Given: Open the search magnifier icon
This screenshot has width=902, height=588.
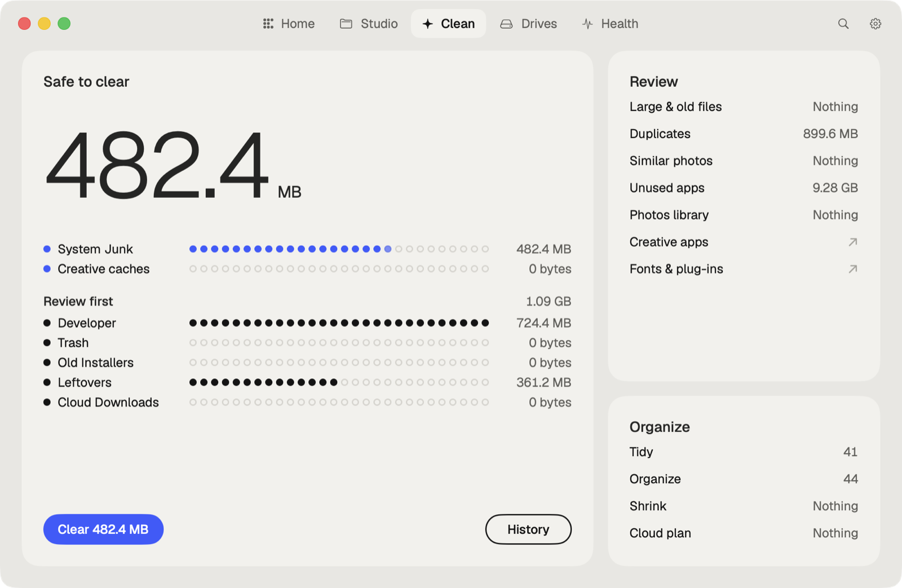Looking at the screenshot, I should coord(843,24).
